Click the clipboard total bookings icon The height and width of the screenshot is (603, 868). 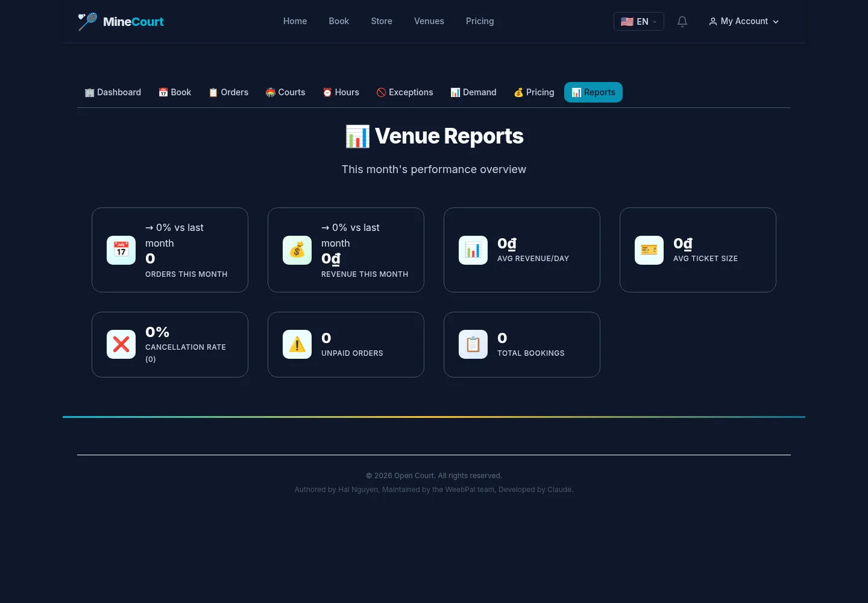click(x=473, y=344)
